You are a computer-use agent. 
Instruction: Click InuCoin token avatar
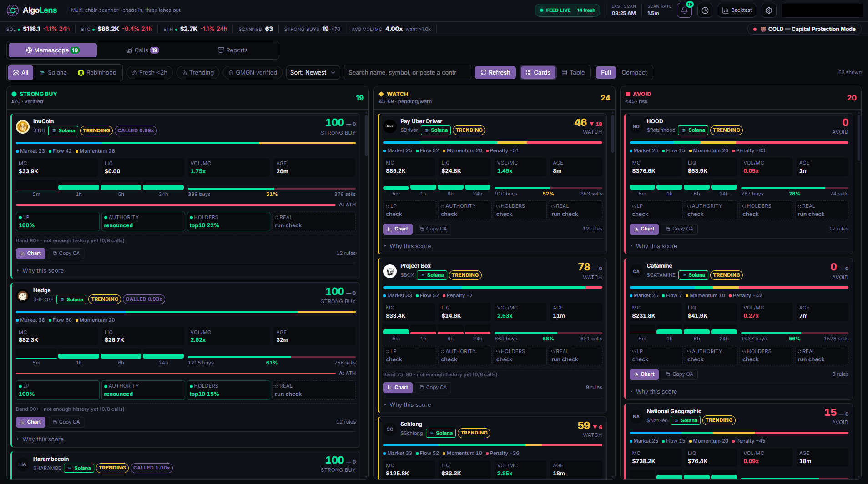23,126
